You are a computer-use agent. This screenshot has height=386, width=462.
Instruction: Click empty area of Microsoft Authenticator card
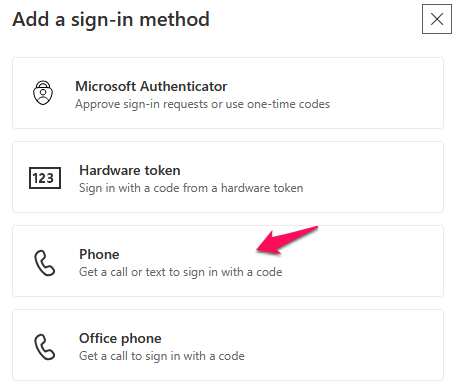pyautogui.click(x=383, y=93)
